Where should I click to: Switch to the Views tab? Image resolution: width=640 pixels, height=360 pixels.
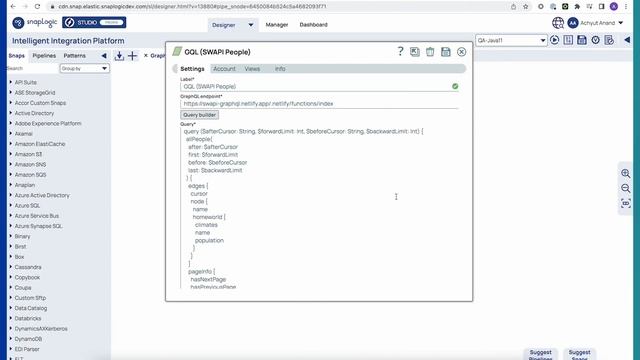pyautogui.click(x=252, y=69)
